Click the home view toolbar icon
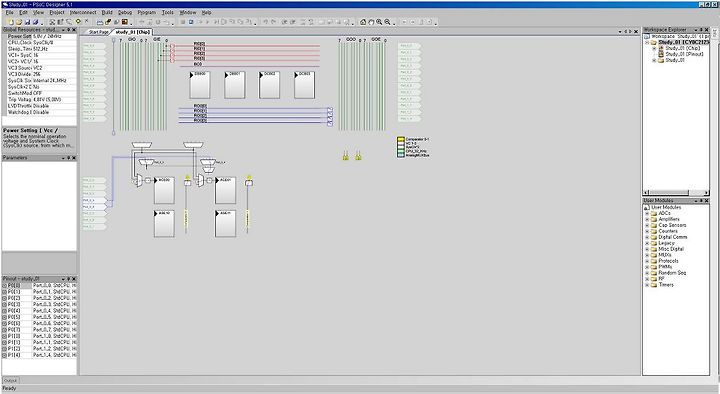Viewport: 720px width, 394px height. click(363, 22)
